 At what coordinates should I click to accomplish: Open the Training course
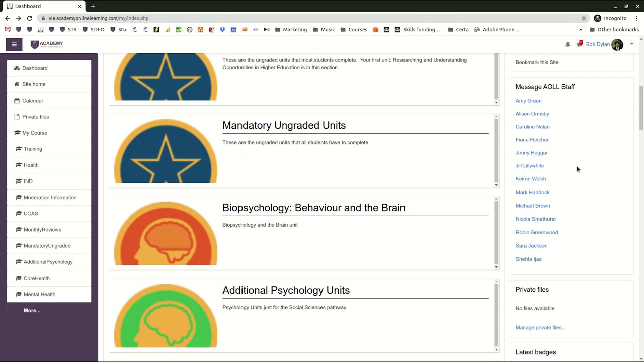(x=49, y=149)
